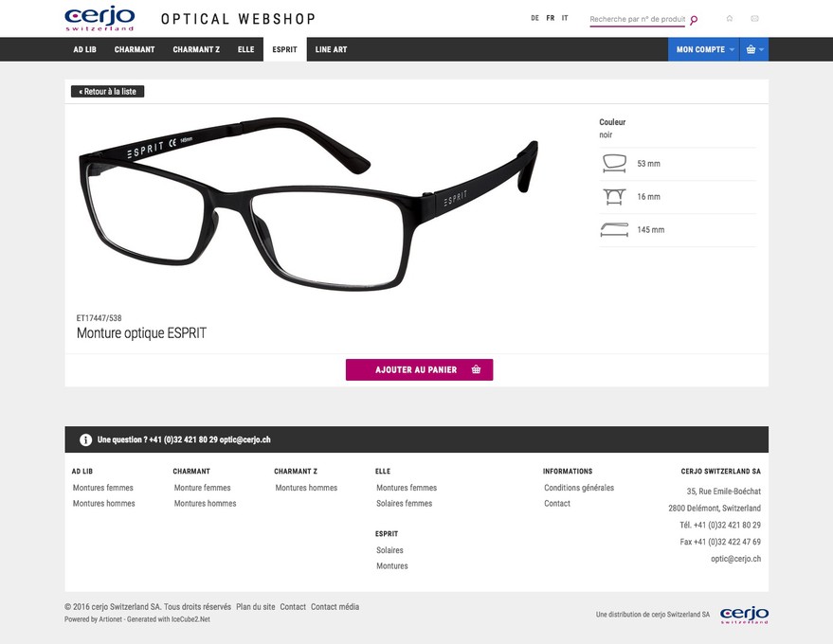Open the LINE ART menu tab

point(331,49)
